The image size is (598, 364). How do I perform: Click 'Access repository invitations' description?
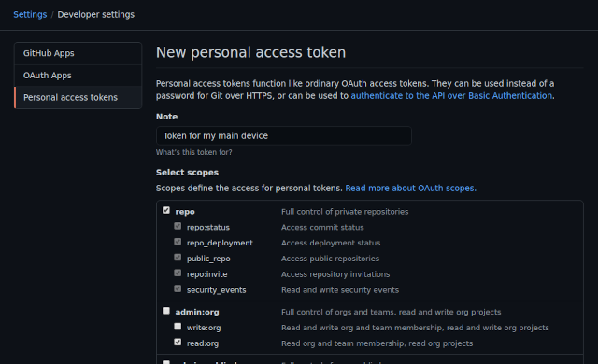[x=335, y=274]
